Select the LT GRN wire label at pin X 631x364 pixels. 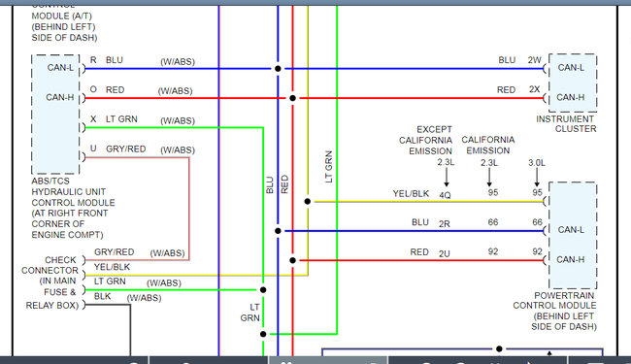coord(121,119)
